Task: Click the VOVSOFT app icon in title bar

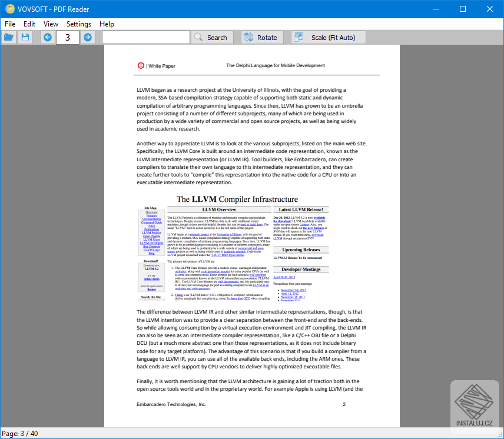Action: (x=10, y=9)
